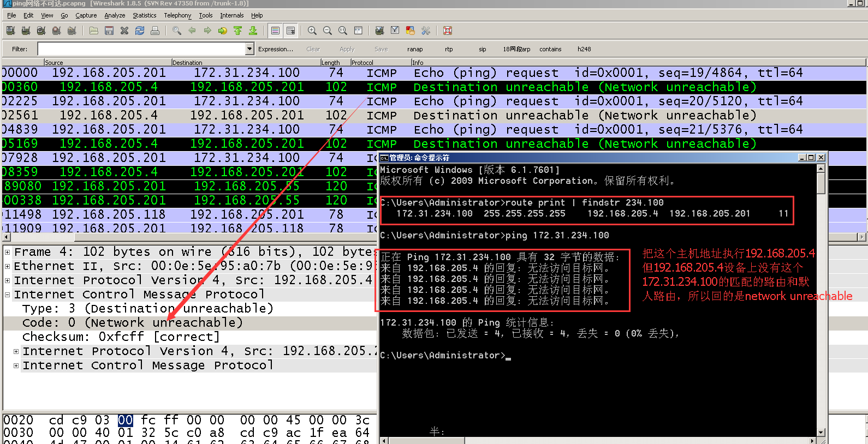Open the display filter dropdown arrow
868x444 pixels.
tap(249, 49)
